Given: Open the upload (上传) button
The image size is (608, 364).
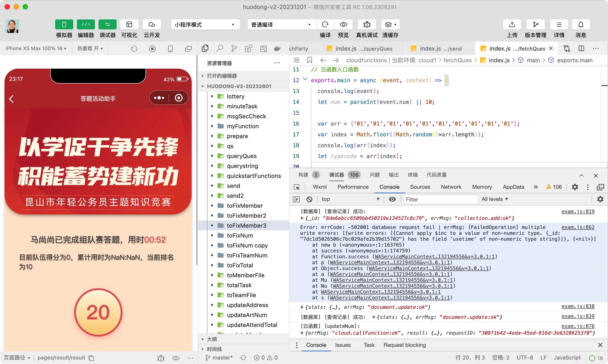Looking at the screenshot, I should coord(512,25).
